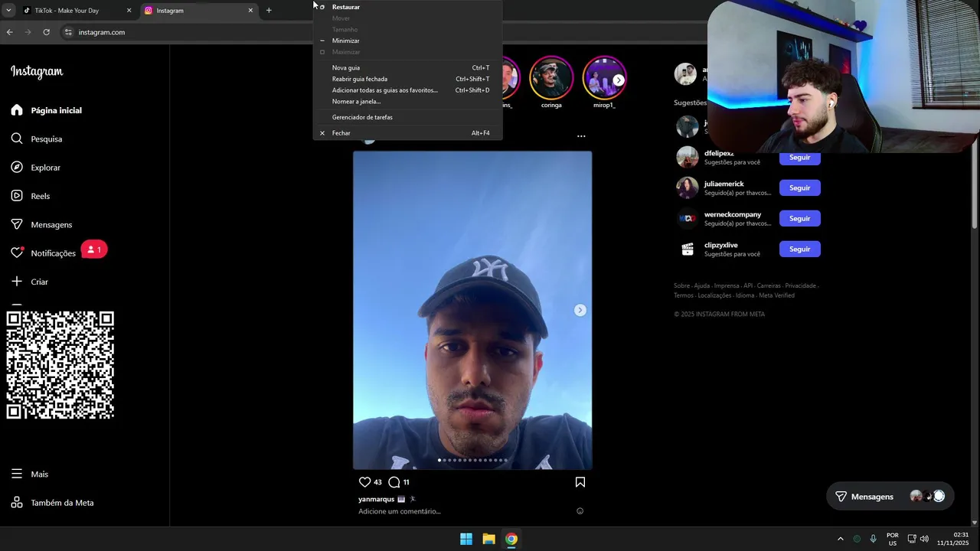
Task: Close the Instagram tab
Action: (250, 11)
